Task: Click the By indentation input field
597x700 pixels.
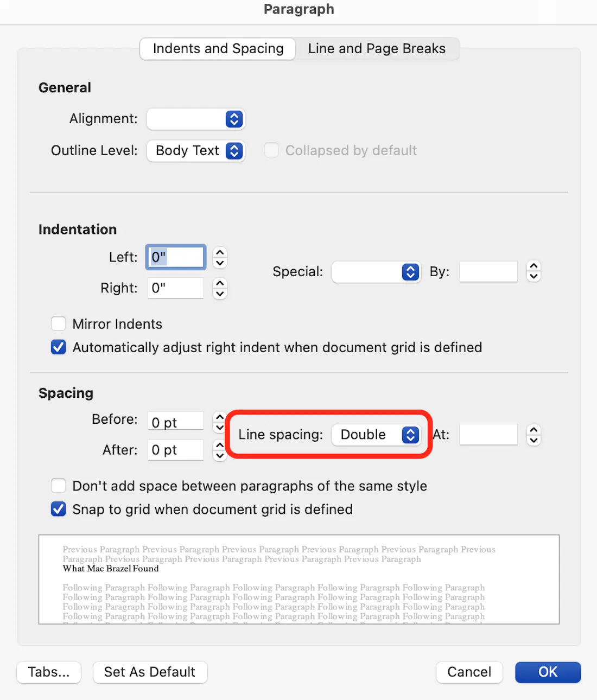Action: [487, 271]
